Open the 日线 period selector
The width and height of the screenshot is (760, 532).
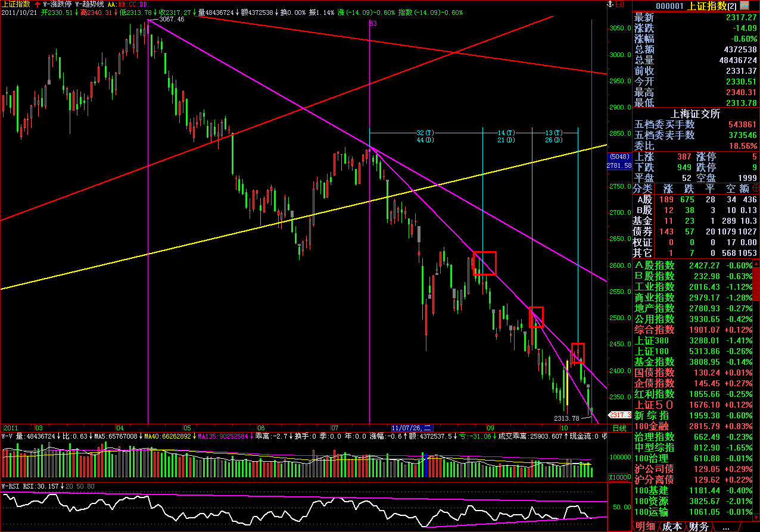[x=619, y=427]
